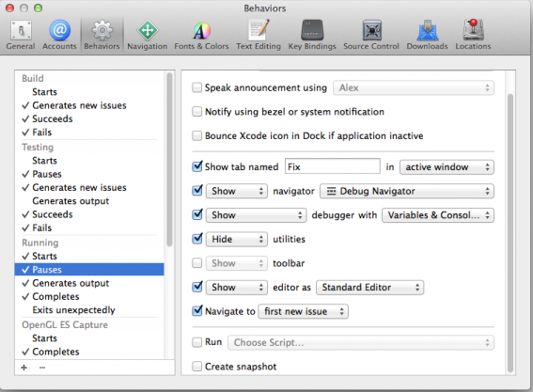Image resolution: width=533 pixels, height=392 pixels.
Task: Uncheck the Navigate to checkbox
Action: (x=197, y=311)
